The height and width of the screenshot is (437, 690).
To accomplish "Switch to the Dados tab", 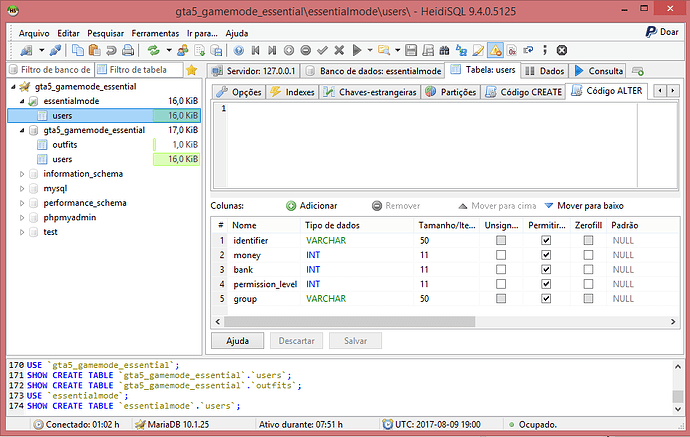I will point(545,71).
